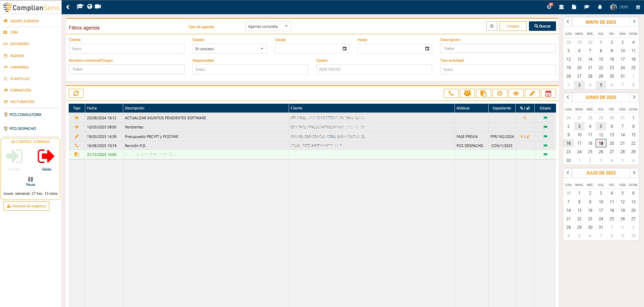Click the Descripción filter field
This screenshot has height=307, width=644.
(x=498, y=48)
